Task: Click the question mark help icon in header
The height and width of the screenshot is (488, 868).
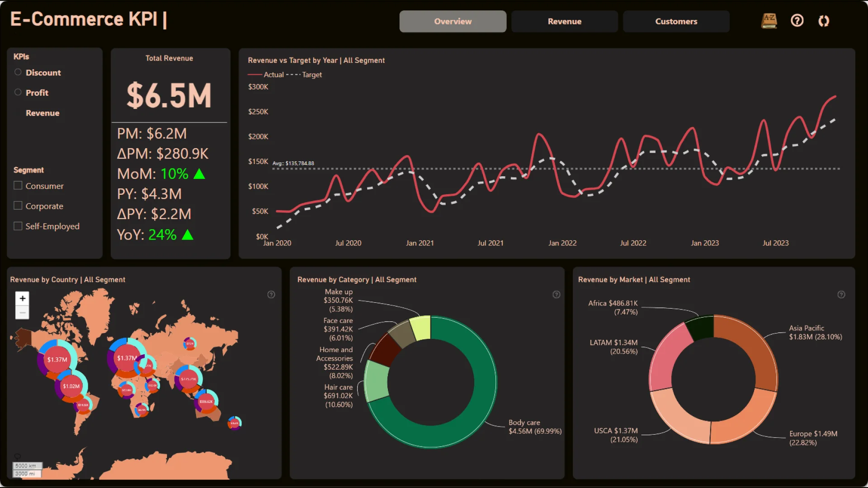Action: coord(797,21)
